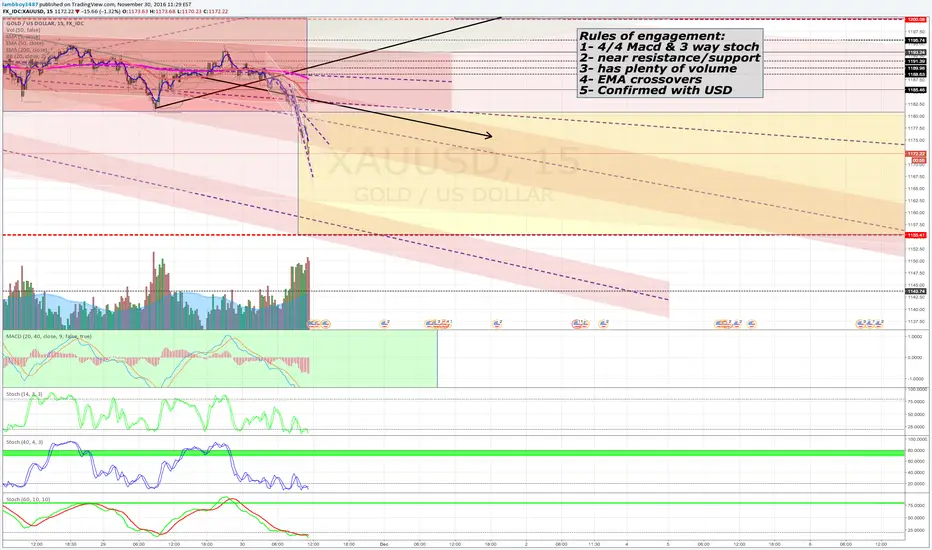The image size is (932, 550).
Task: Open the single event flag icon left of the 2 date label
Action: pyautogui.click(x=498, y=323)
